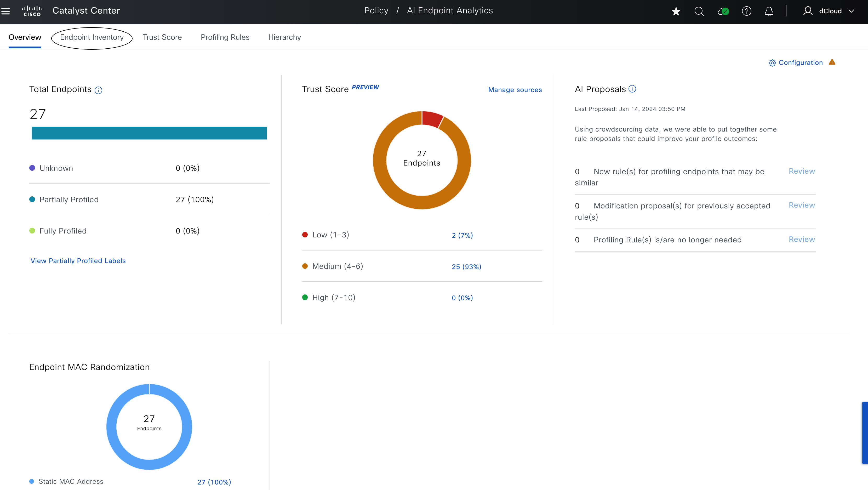
Task: Click the Medium (4-6) legend label
Action: click(338, 266)
